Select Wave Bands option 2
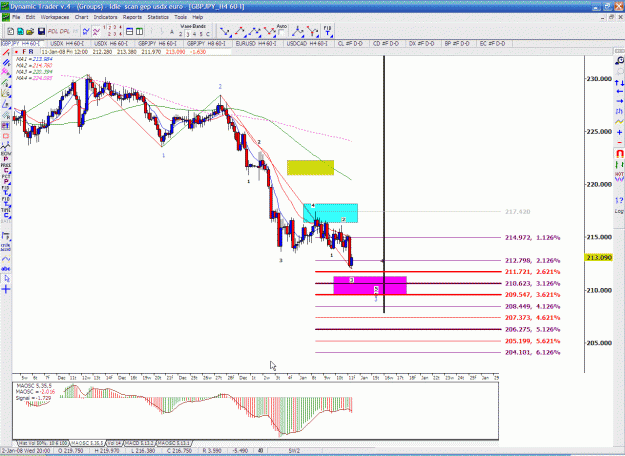Image resolution: width=625 pixels, height=456 pixels. coord(181,34)
